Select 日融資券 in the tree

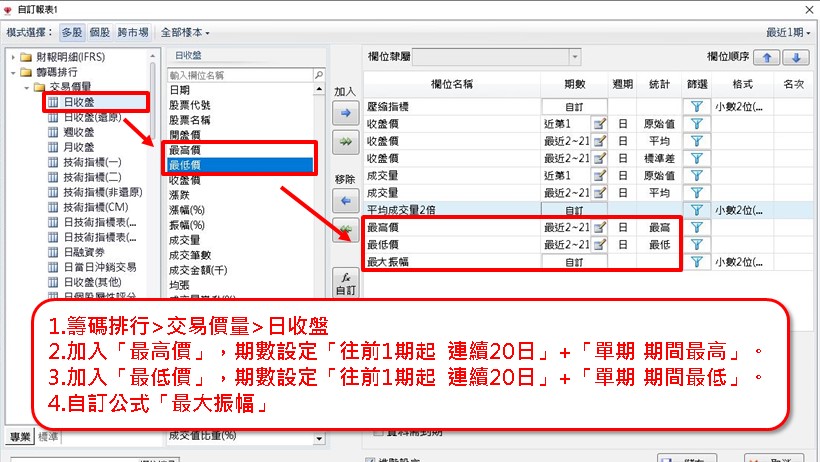pyautogui.click(x=84, y=252)
